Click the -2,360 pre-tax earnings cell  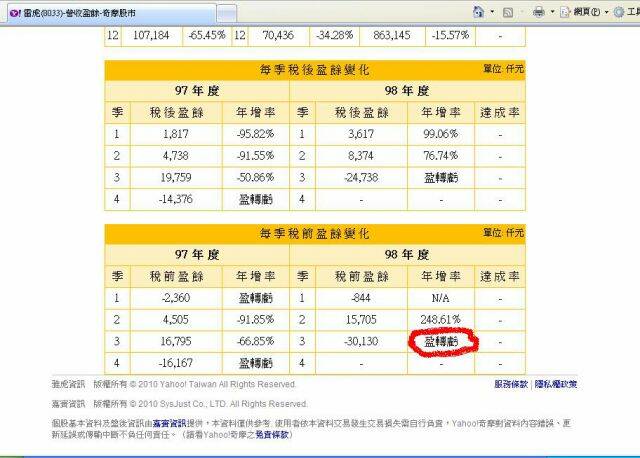176,298
